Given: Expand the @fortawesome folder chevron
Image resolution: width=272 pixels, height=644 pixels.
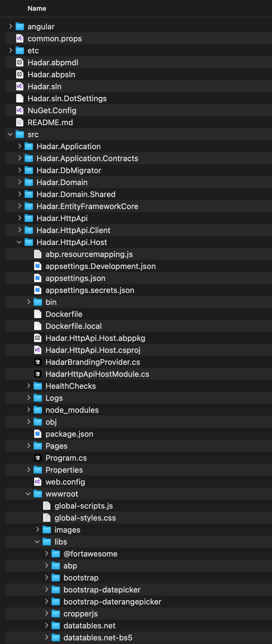Looking at the screenshot, I should [x=46, y=554].
